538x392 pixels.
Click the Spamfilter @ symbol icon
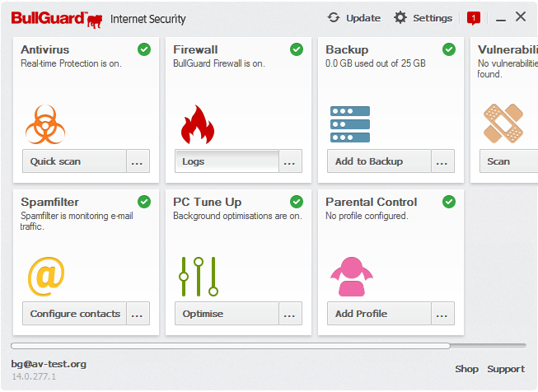pyautogui.click(x=46, y=276)
